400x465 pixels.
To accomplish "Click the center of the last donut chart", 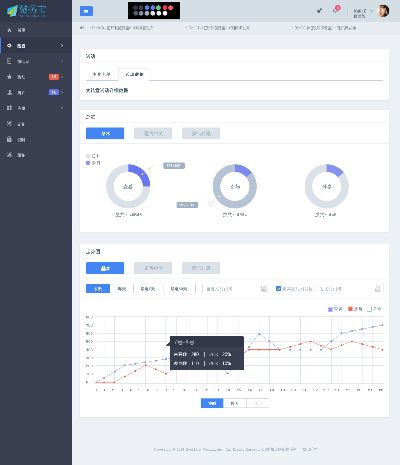I will click(x=327, y=186).
